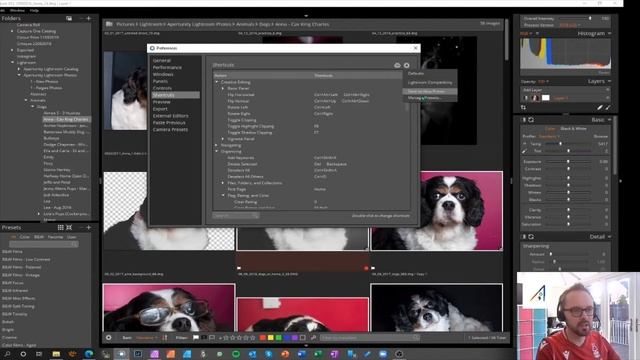Close the Preferences dialog
Screen dimensions: 640x360
click(416, 48)
